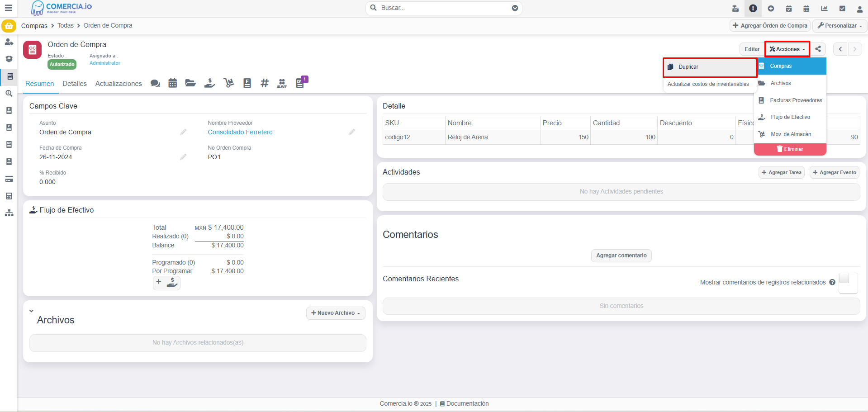Open the Nuevo Archivo dropdown
Viewport: 868px width, 412px height.
click(336, 313)
